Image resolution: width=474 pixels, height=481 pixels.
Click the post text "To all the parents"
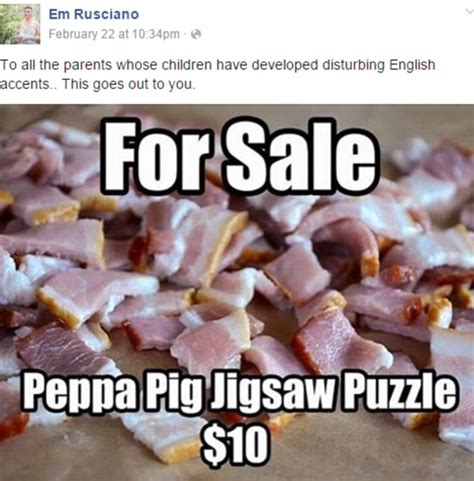(56, 65)
